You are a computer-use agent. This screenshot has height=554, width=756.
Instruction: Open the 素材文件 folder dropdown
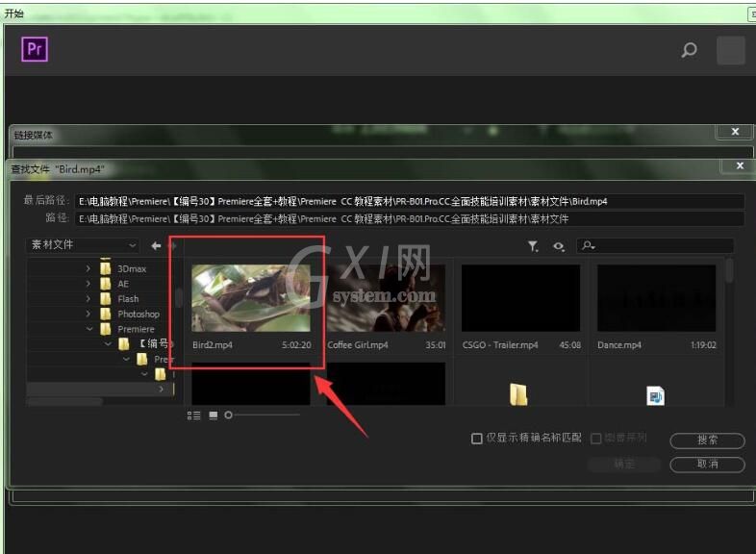pyautogui.click(x=83, y=245)
